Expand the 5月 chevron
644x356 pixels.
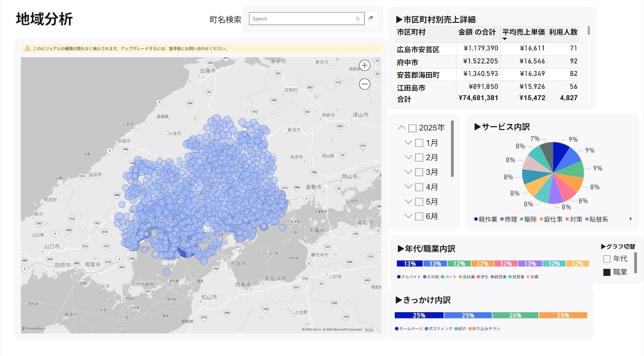coord(408,201)
